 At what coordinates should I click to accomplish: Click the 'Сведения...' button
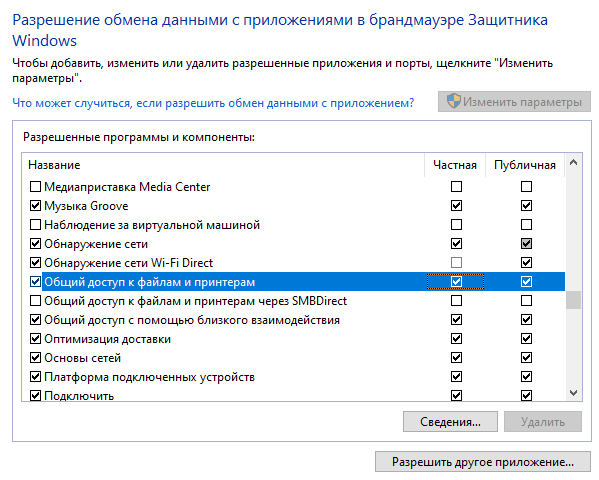coord(450,422)
